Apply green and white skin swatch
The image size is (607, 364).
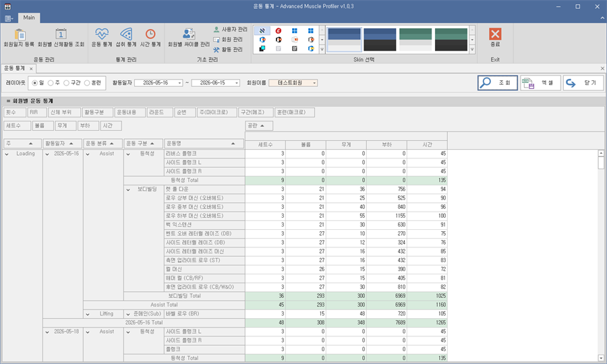pyautogui.click(x=415, y=40)
